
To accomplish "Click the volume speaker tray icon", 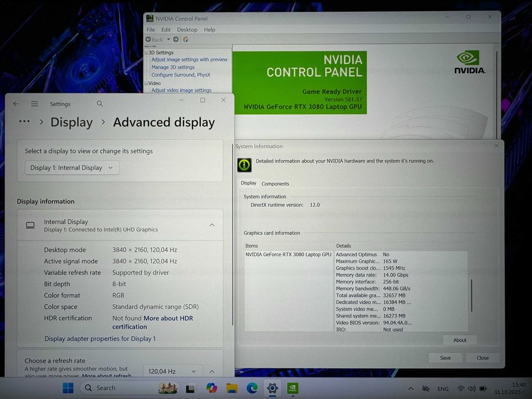I will click(472, 389).
